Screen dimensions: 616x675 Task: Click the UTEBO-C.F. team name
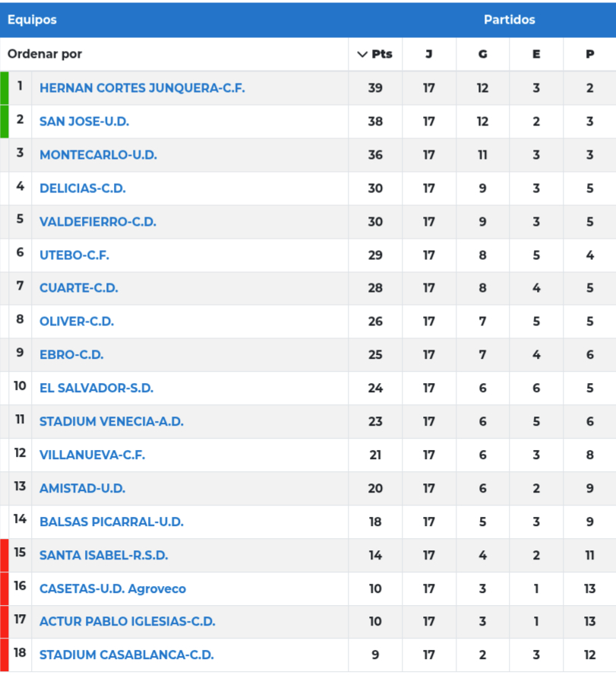(74, 255)
